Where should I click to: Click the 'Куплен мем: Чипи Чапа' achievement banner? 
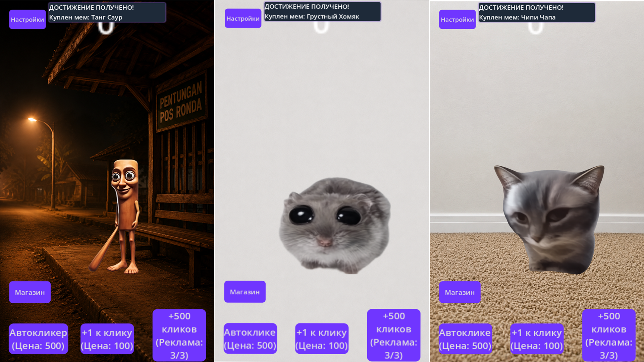(537, 12)
